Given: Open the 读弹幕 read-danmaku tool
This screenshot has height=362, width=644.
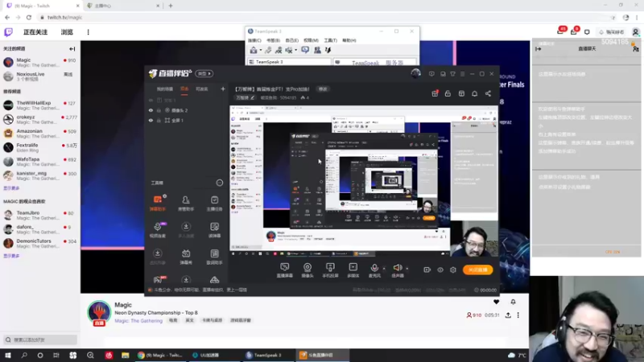Looking at the screenshot, I should (x=214, y=230).
